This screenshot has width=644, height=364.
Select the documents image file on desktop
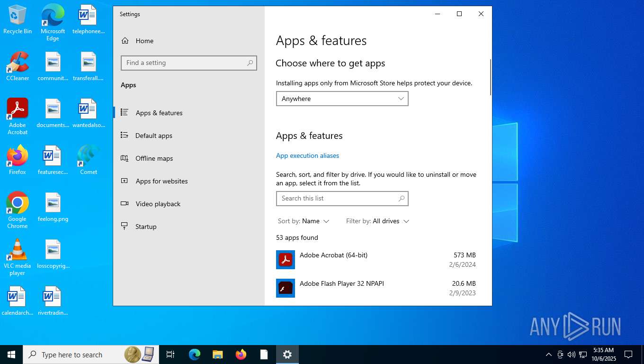point(53,113)
